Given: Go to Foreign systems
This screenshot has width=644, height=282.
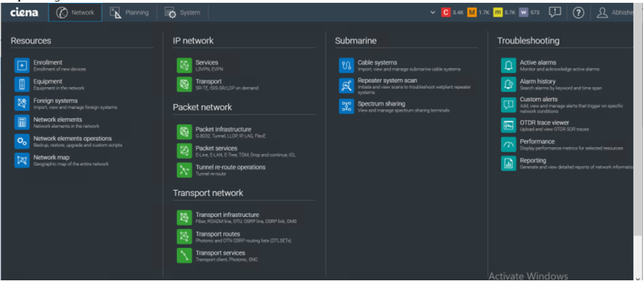Looking at the screenshot, I should tap(55, 100).
